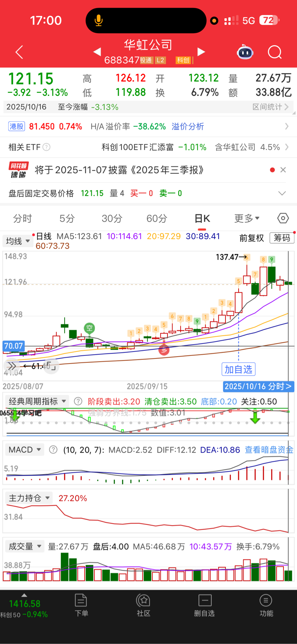Open the 主力持仓 dropdown
Image resolution: width=297 pixels, height=644 pixels.
click(x=29, y=498)
